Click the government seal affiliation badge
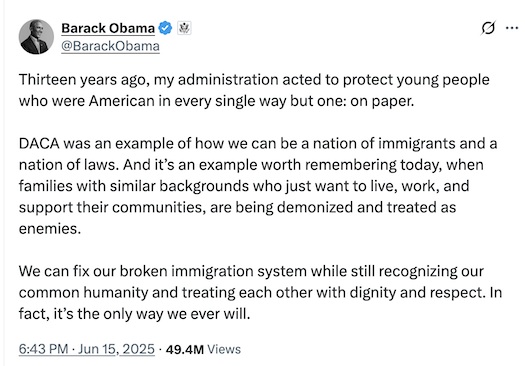Image resolution: width=525 pixels, height=366 pixels. pos(184,28)
